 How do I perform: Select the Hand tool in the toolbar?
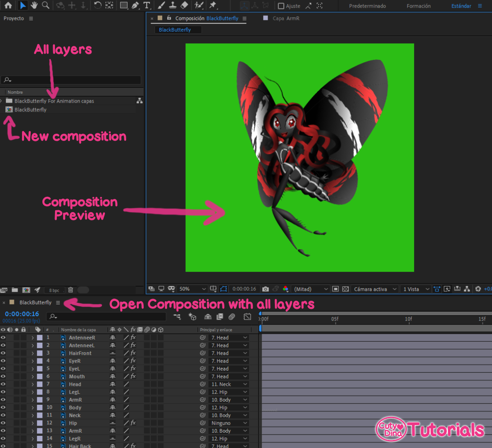click(x=33, y=5)
